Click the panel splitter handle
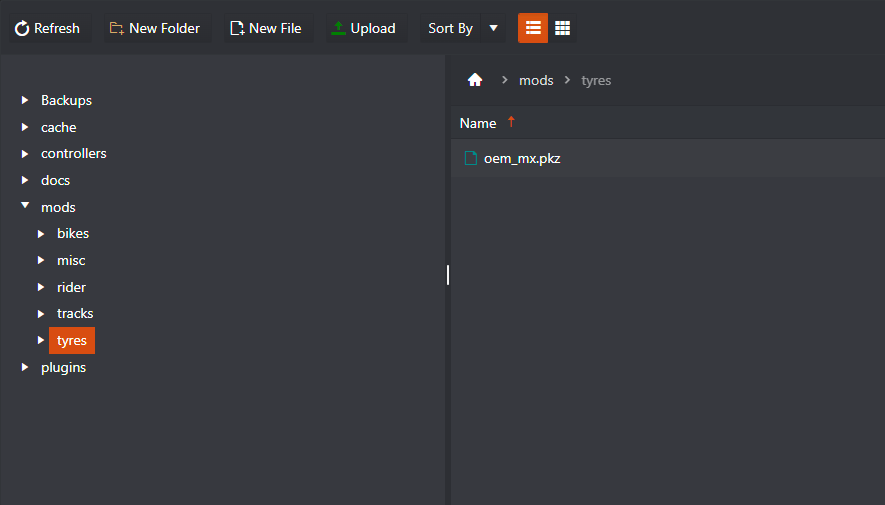Image resolution: width=885 pixels, height=505 pixels. coord(448,275)
